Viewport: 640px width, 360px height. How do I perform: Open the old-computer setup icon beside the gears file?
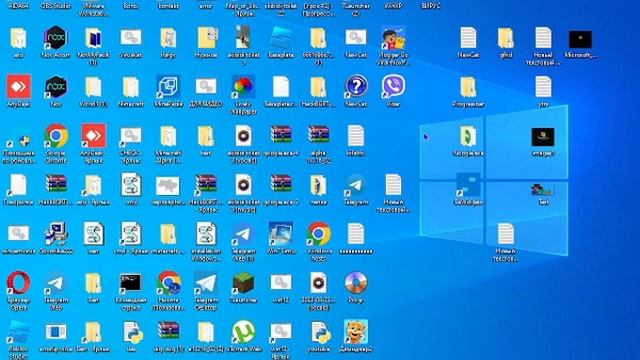56,233
